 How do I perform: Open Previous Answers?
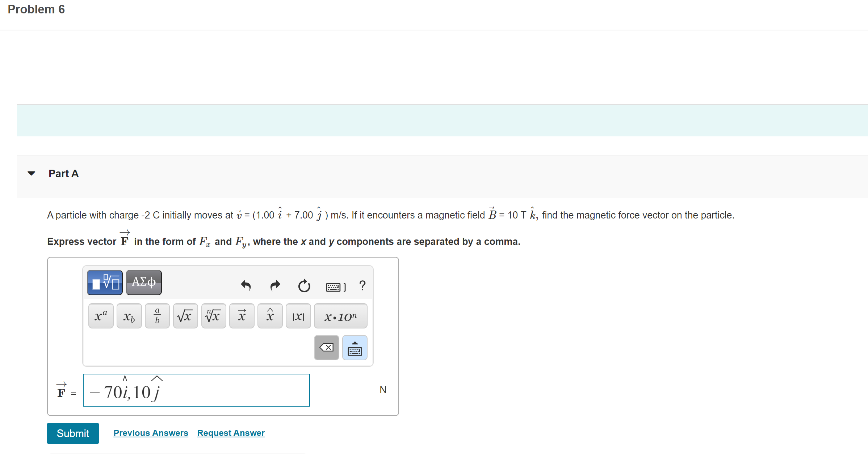point(151,433)
